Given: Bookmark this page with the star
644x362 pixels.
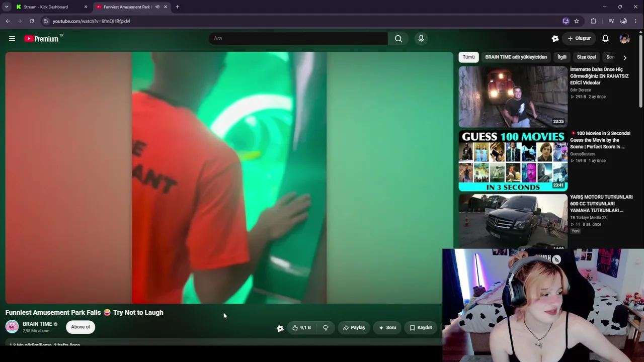Looking at the screenshot, I should tap(577, 21).
